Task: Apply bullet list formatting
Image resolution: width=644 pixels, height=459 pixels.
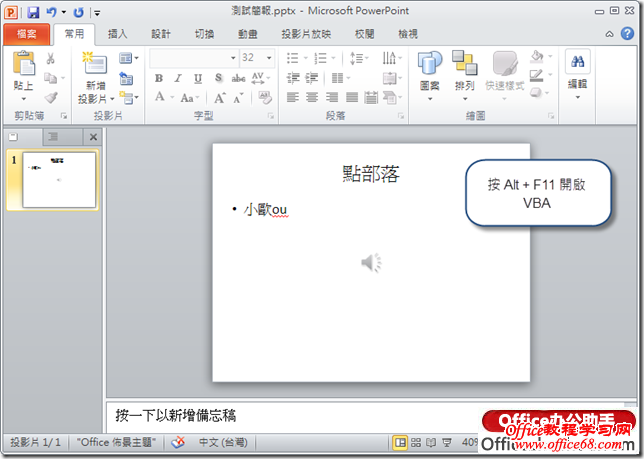Action: 292,58
